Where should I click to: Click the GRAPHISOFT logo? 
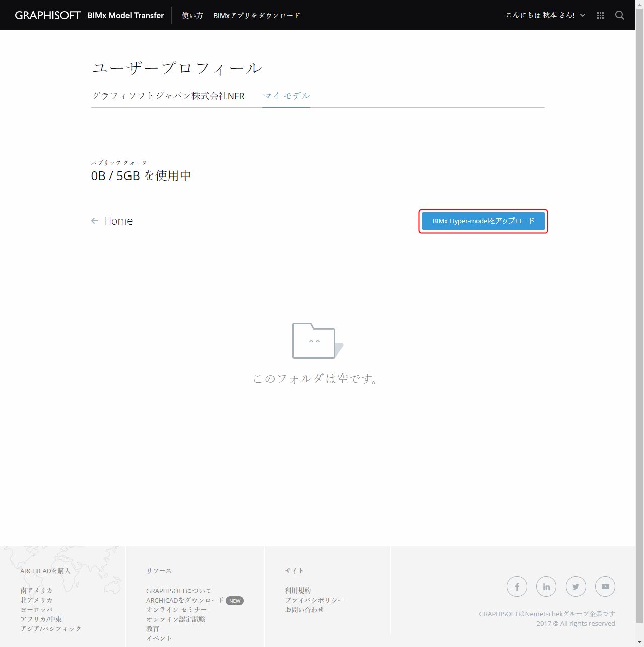pos(47,15)
